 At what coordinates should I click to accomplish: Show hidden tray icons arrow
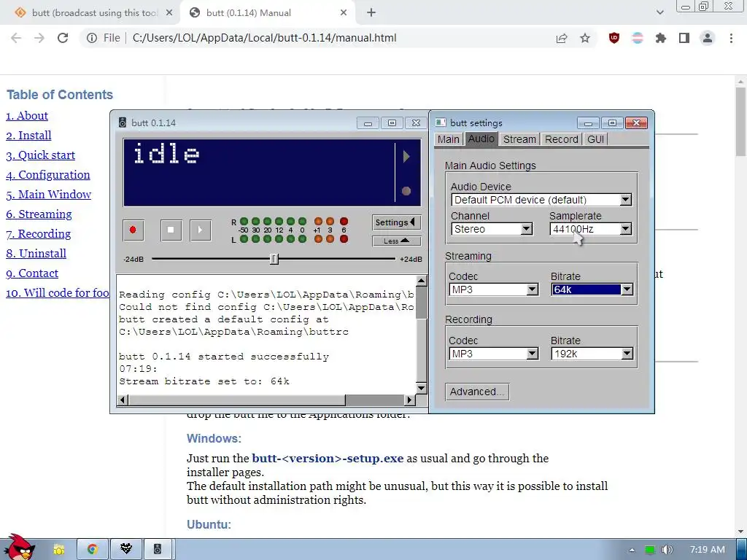pos(632,550)
